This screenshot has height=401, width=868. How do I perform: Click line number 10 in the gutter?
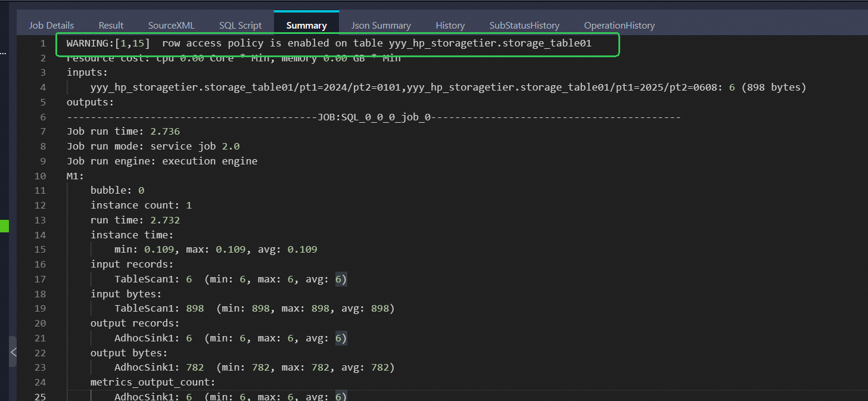pos(40,176)
